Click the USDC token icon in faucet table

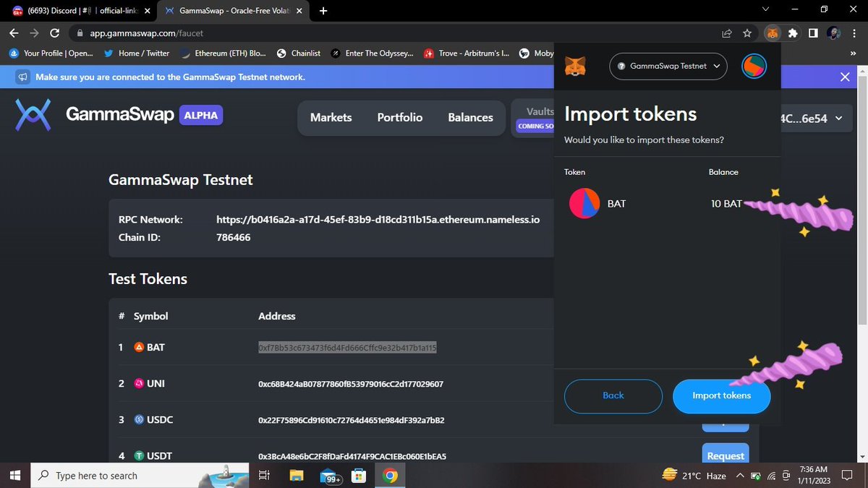click(140, 419)
